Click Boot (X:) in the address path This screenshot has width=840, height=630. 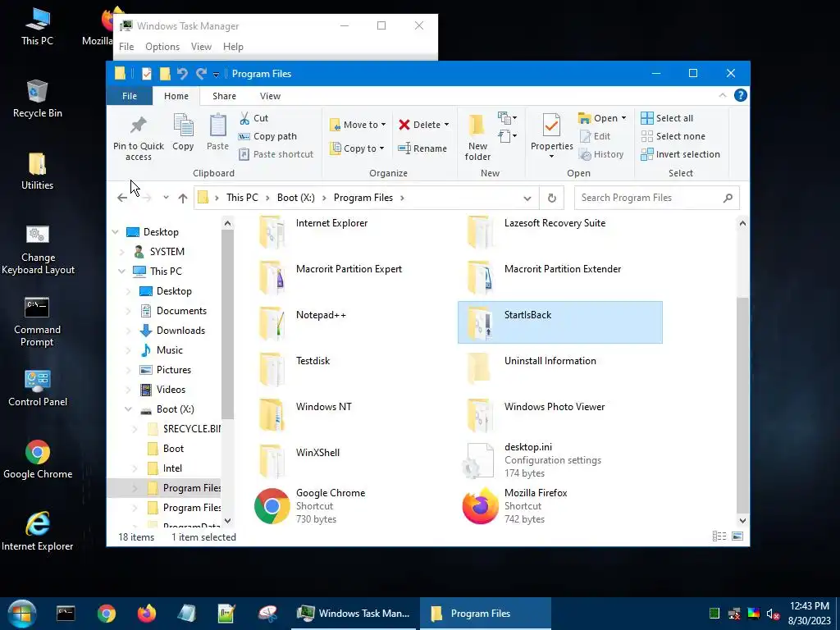point(295,198)
